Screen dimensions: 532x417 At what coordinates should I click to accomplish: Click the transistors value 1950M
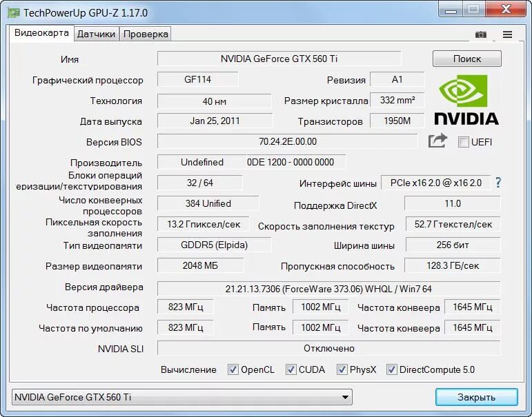pos(397,121)
